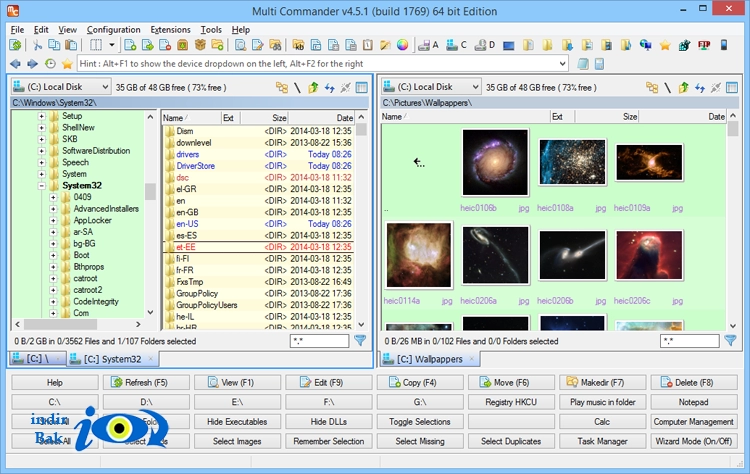750x474 pixels.
Task: Click the yellow star favorites icon beside FTP
Action: pyautogui.click(x=664, y=45)
